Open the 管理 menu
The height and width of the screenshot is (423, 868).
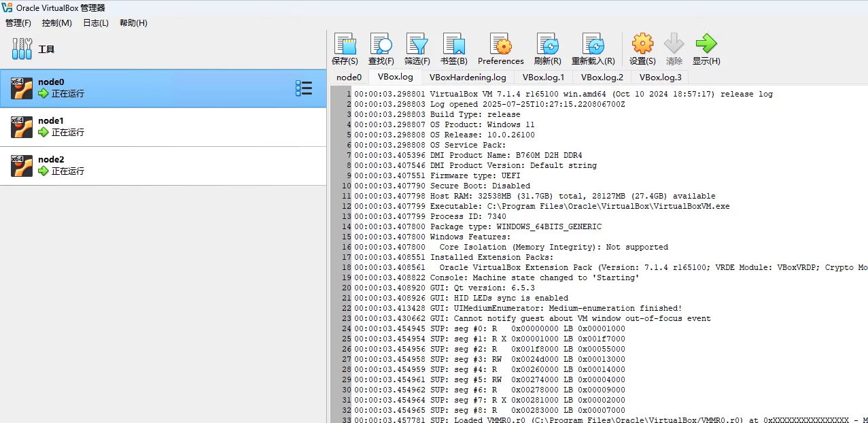point(18,22)
